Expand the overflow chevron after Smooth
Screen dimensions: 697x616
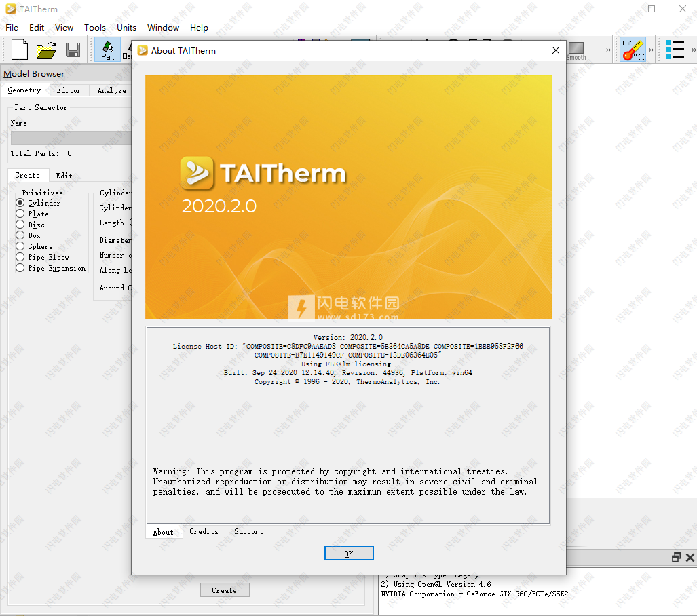point(608,50)
